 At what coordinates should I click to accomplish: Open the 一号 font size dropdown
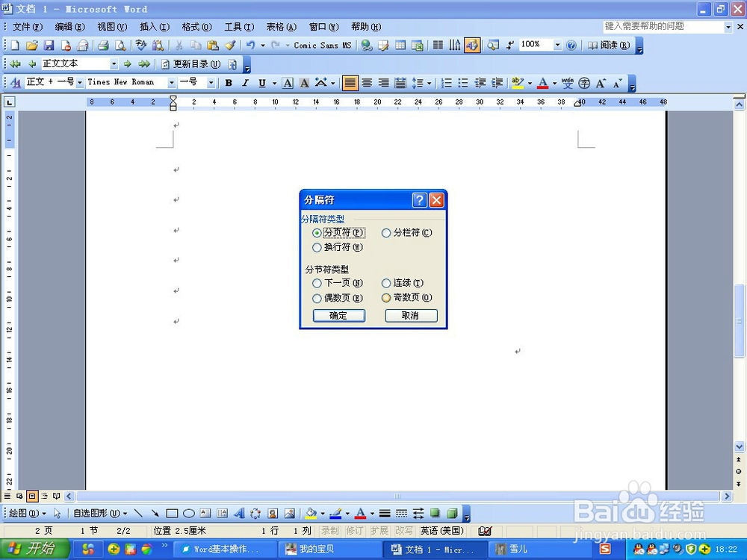tap(211, 83)
